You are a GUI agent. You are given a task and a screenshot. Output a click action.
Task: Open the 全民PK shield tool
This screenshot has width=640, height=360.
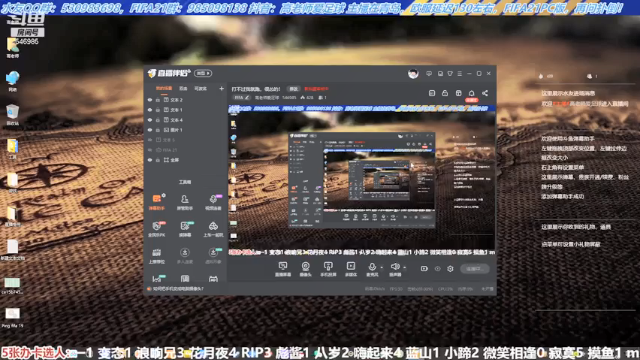(157, 229)
